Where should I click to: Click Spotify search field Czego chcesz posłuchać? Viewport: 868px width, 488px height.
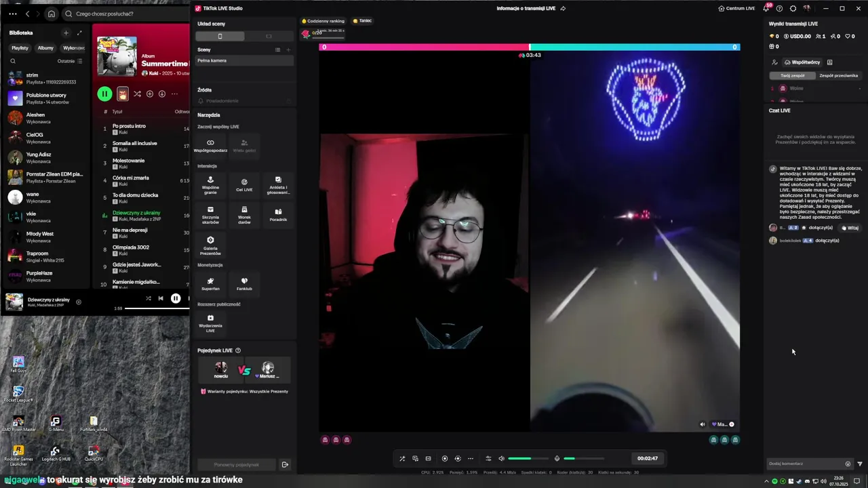coord(125,14)
